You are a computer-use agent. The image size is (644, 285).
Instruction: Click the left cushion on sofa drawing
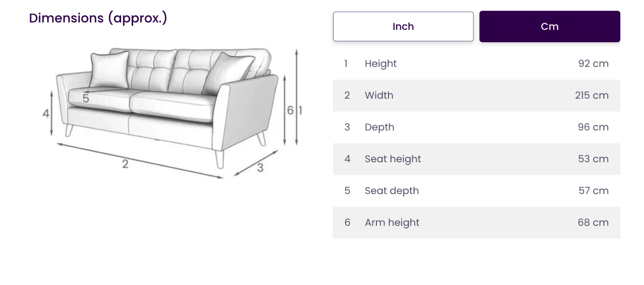coord(109,70)
